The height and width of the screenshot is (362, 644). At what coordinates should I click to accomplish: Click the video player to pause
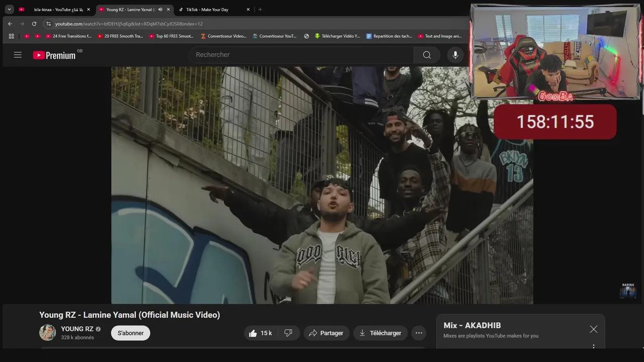click(x=322, y=185)
